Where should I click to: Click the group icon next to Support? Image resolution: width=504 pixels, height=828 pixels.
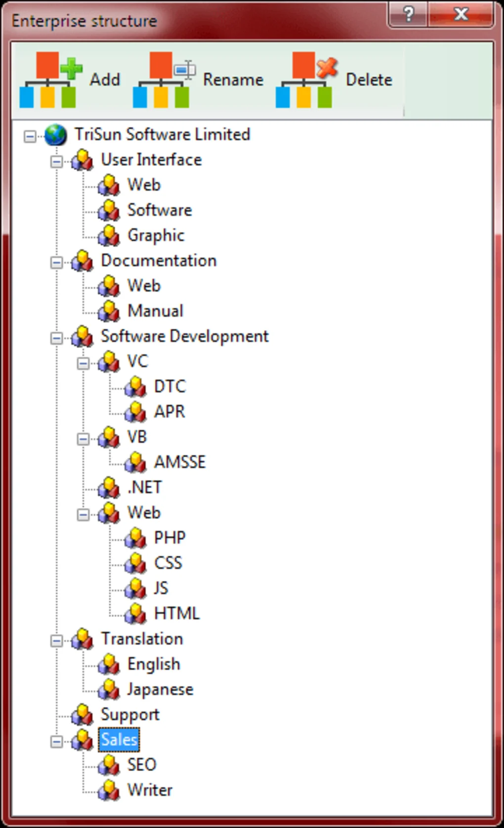coord(82,715)
